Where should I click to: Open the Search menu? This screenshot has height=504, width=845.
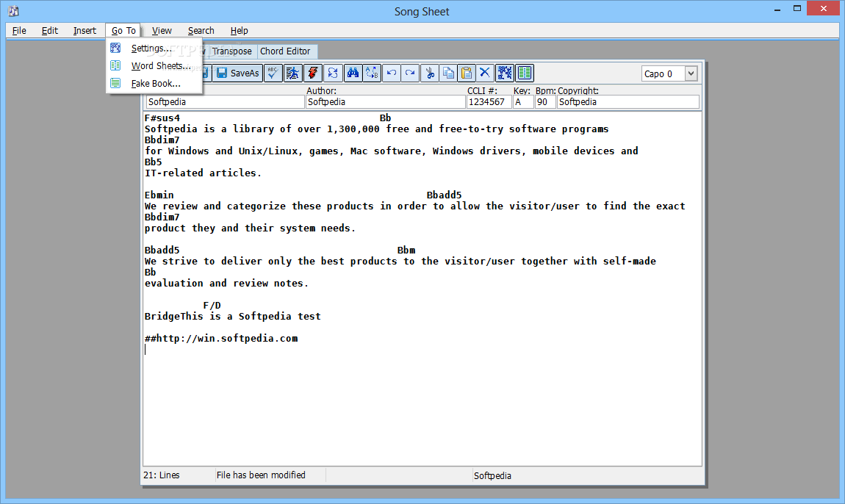tap(201, 31)
